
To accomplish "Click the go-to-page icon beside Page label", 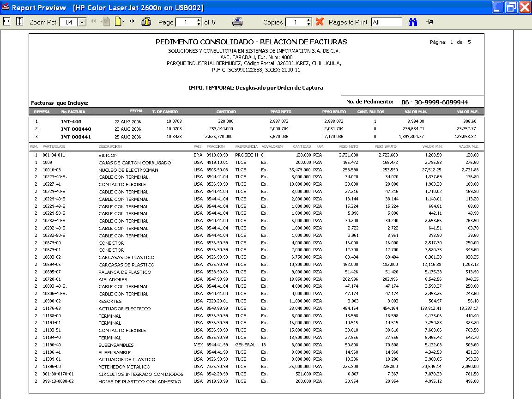I will 146,22.
